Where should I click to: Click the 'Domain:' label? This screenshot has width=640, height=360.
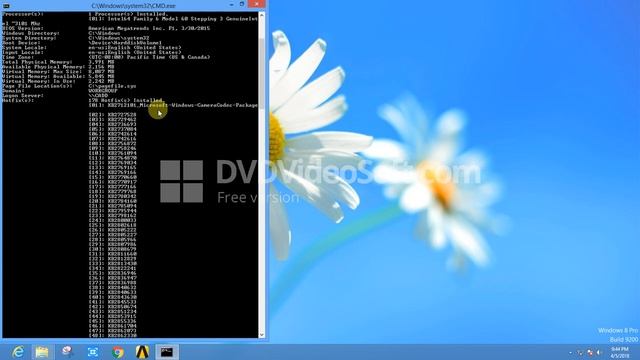pos(13,91)
